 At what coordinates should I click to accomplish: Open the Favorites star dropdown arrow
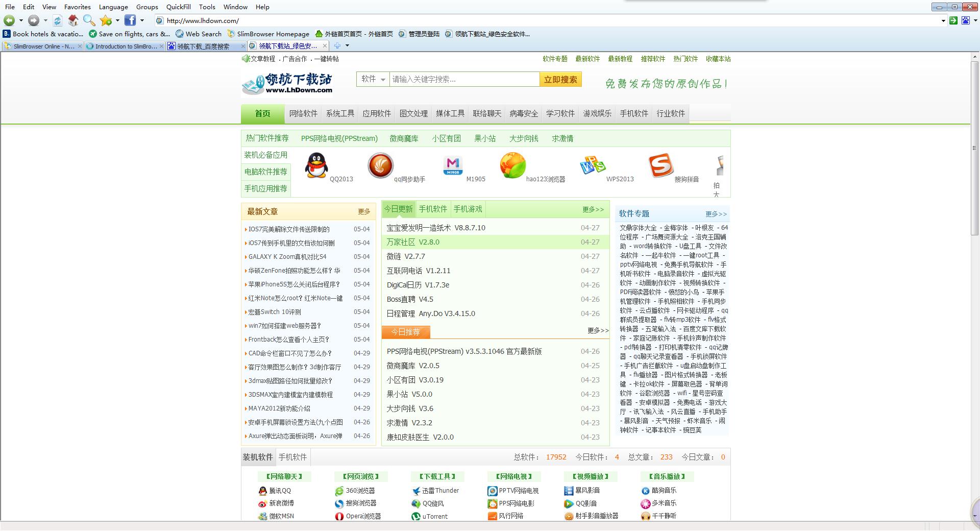point(117,20)
